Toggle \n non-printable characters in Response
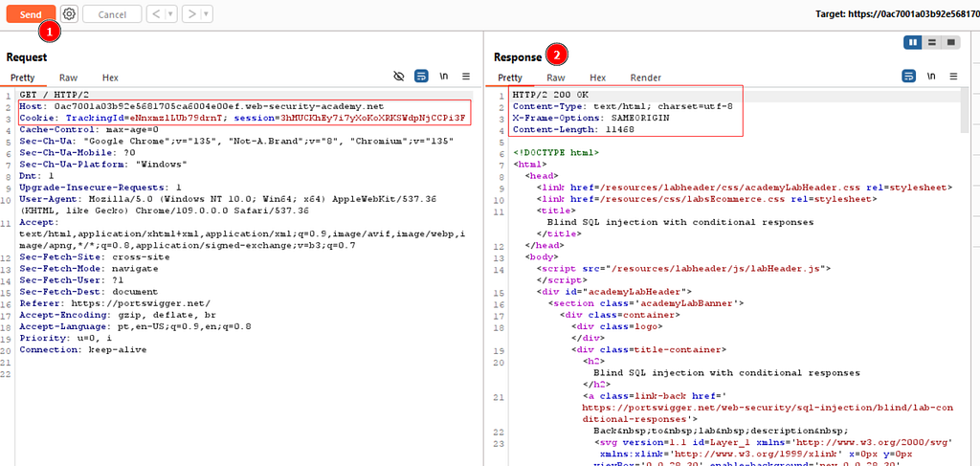 (x=931, y=77)
